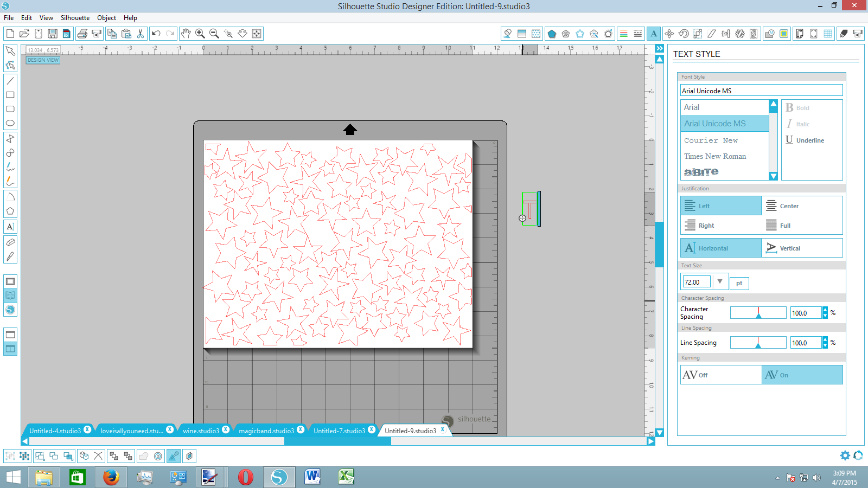The height and width of the screenshot is (488, 868).
Task: Set justification to Full
Action: [x=802, y=225]
